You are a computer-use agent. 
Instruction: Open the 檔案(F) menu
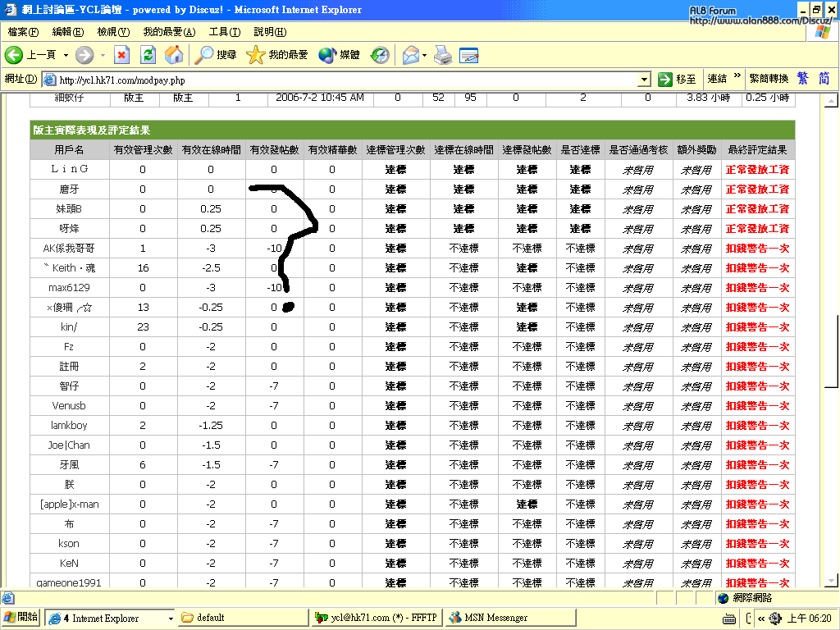coord(23,32)
